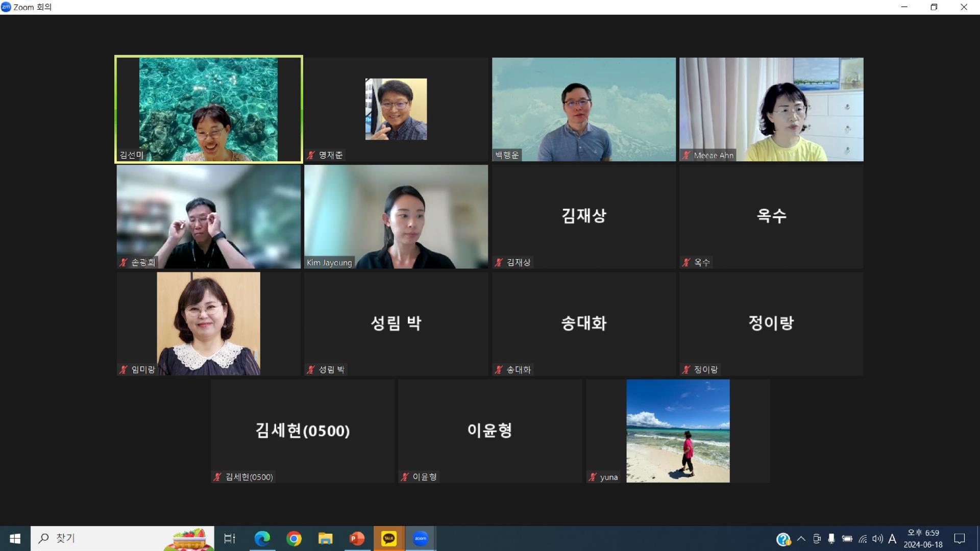Click the large 성림 박 name in the tile
The image size is (980, 551).
click(x=396, y=323)
